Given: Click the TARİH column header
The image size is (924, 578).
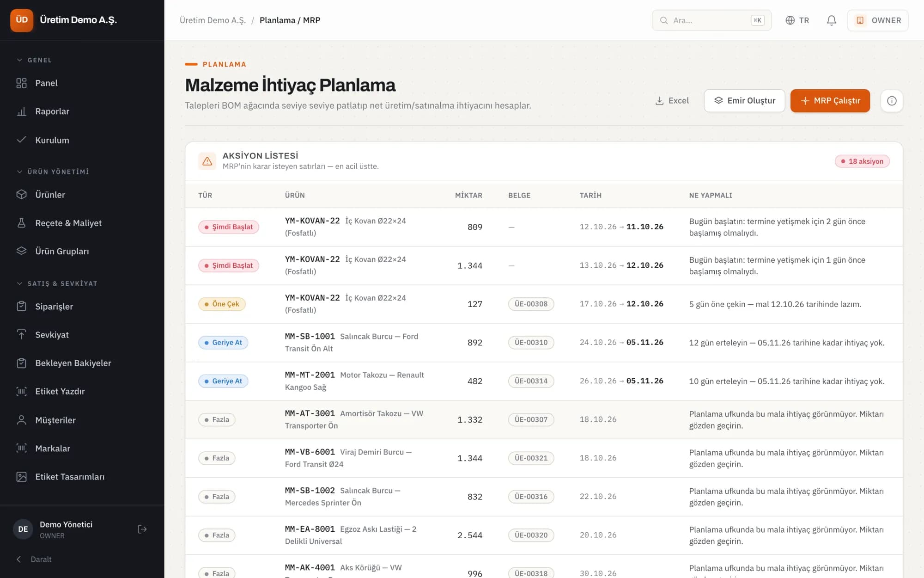Looking at the screenshot, I should [x=590, y=195].
